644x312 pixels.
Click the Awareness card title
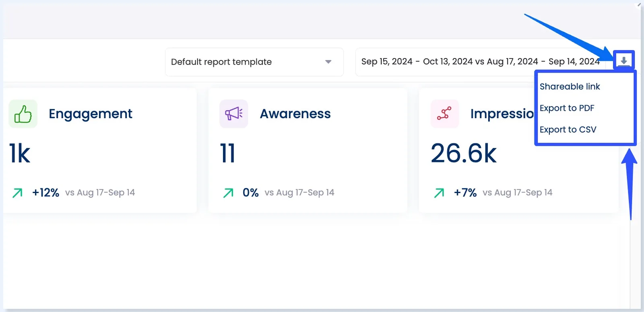coord(295,114)
